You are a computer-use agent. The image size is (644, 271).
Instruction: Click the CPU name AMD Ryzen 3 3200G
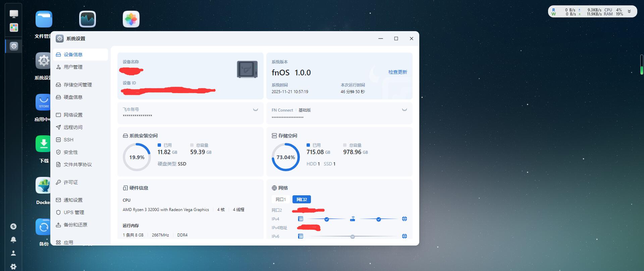(166, 210)
